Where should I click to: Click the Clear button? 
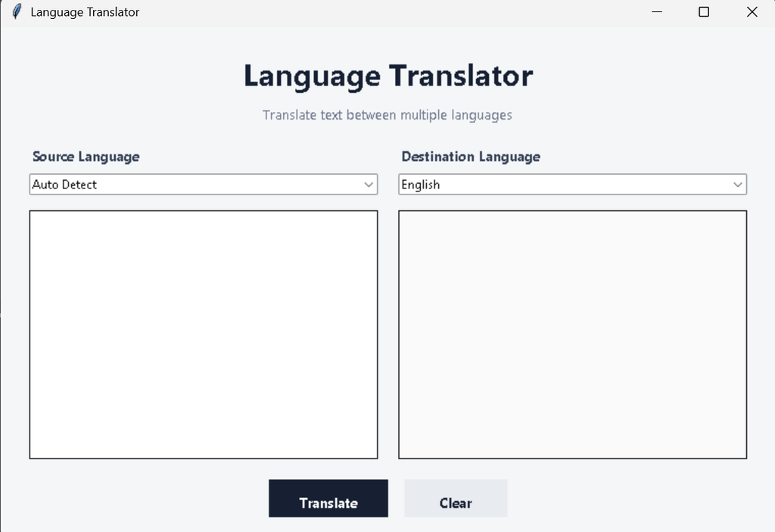coord(456,499)
